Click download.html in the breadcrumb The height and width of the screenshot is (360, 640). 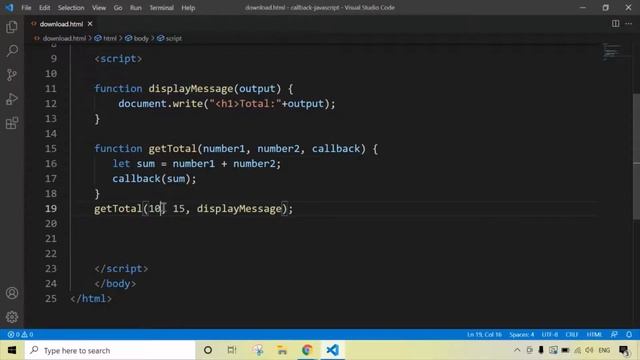point(64,38)
